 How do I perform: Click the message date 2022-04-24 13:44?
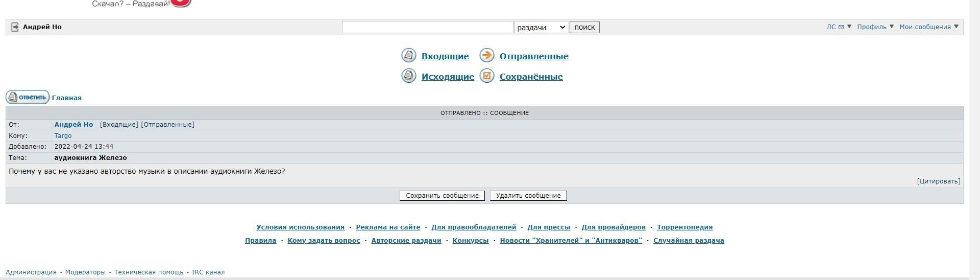(x=84, y=147)
